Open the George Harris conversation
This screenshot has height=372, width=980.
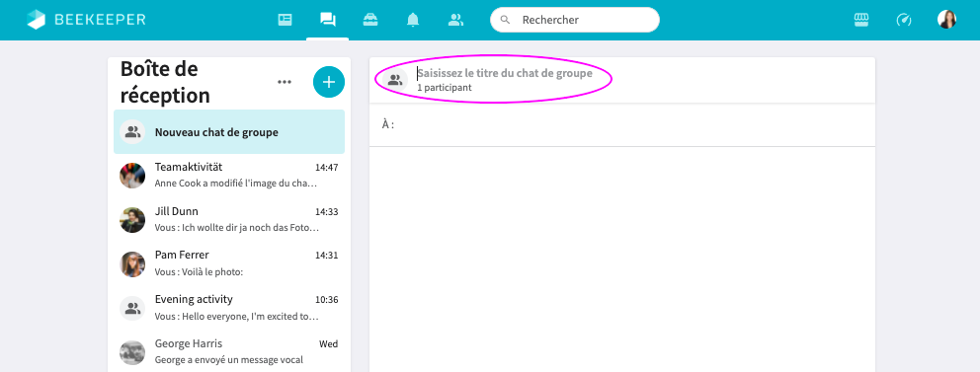[229, 351]
